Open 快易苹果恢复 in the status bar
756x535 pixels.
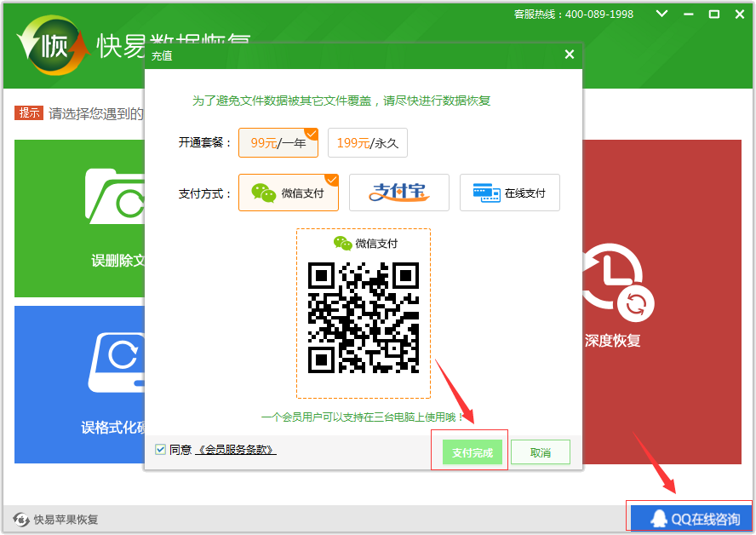click(55, 520)
